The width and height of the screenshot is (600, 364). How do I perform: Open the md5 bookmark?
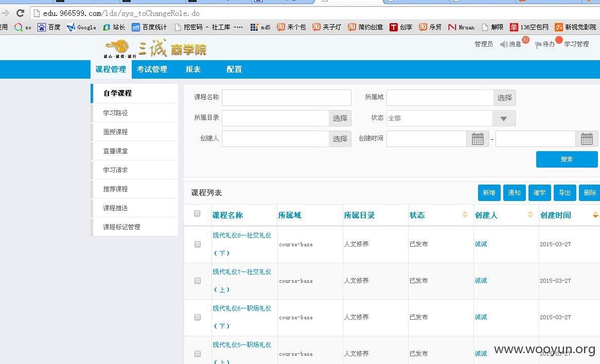point(260,27)
